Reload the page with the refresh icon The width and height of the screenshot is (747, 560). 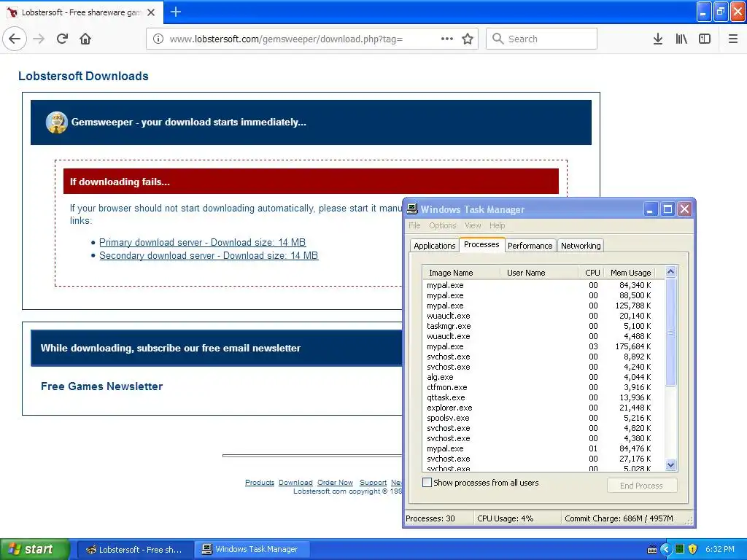click(63, 39)
